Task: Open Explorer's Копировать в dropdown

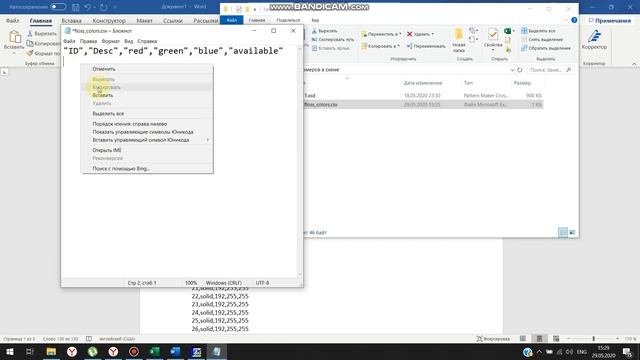Action: tap(380, 46)
